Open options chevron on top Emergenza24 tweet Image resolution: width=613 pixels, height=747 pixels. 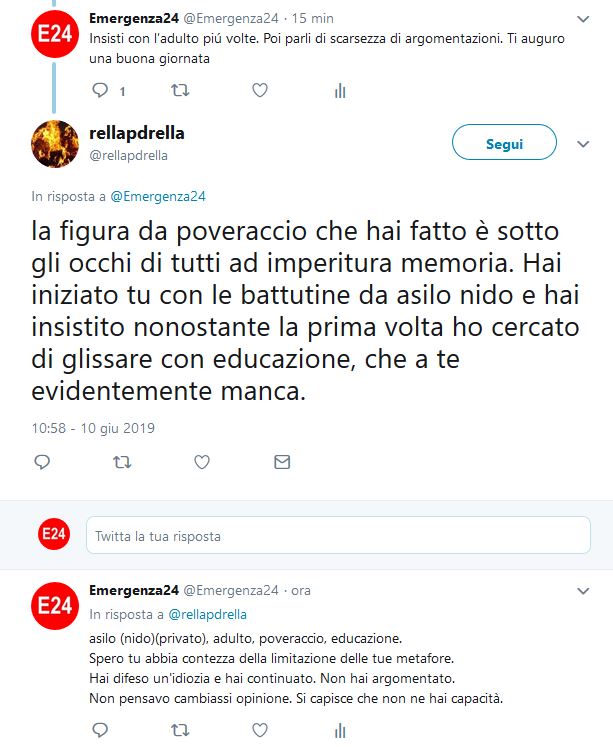click(x=583, y=19)
